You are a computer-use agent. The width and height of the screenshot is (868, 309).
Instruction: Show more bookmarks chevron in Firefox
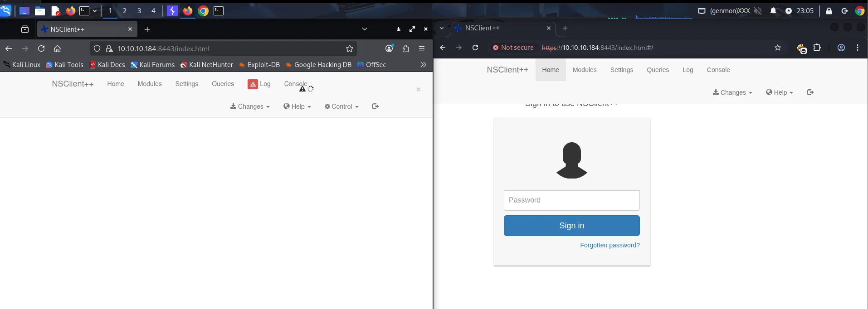click(423, 65)
